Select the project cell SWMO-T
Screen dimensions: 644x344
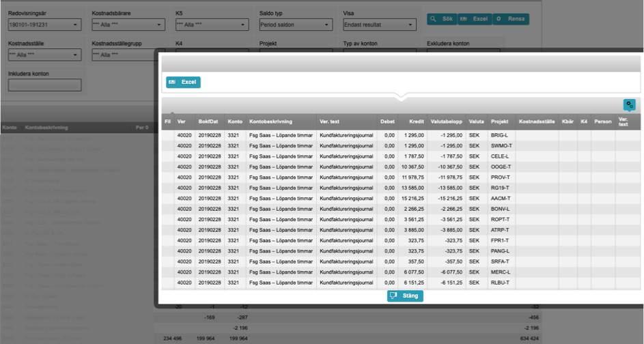501,146
